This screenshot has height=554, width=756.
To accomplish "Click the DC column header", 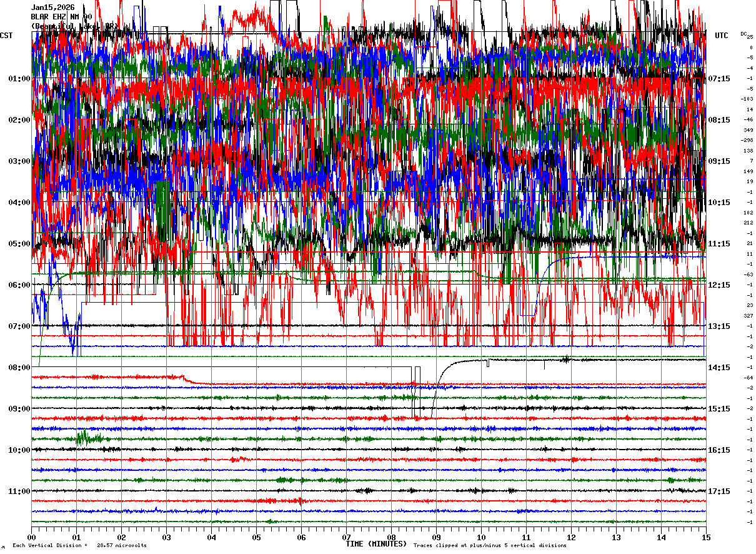I will pos(744,34).
